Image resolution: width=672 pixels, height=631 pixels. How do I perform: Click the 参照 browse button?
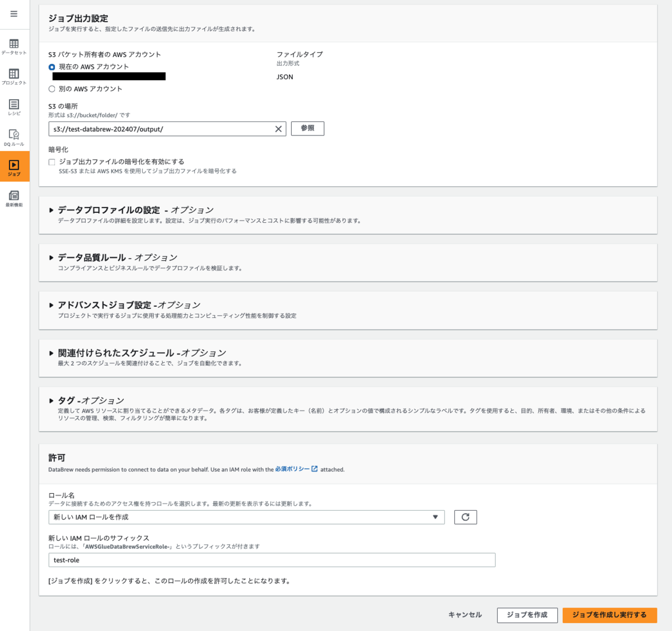coord(307,128)
